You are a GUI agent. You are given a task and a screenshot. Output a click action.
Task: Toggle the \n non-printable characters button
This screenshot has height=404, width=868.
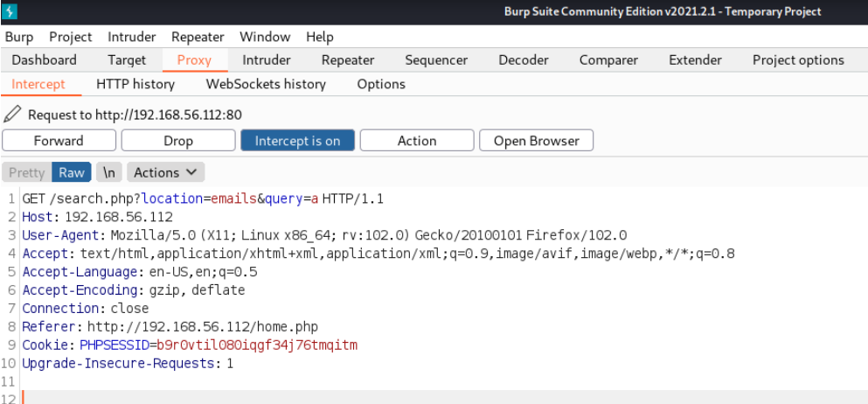109,172
